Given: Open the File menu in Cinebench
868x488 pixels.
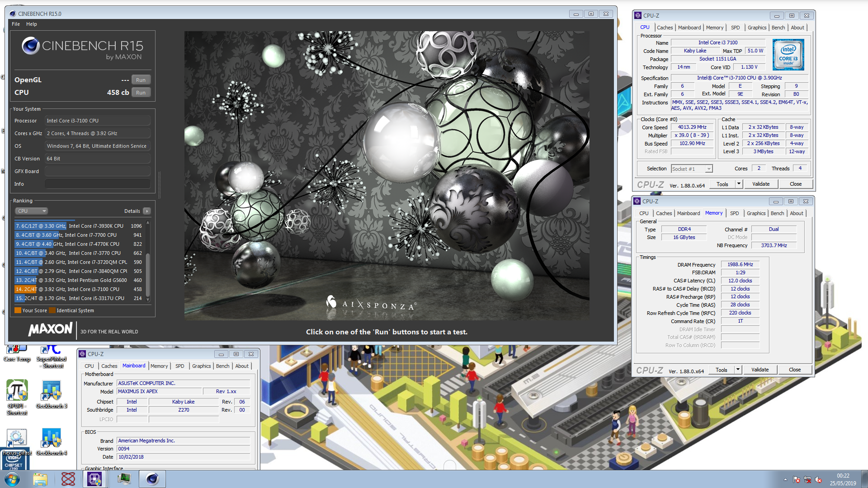Looking at the screenshot, I should pos(16,24).
